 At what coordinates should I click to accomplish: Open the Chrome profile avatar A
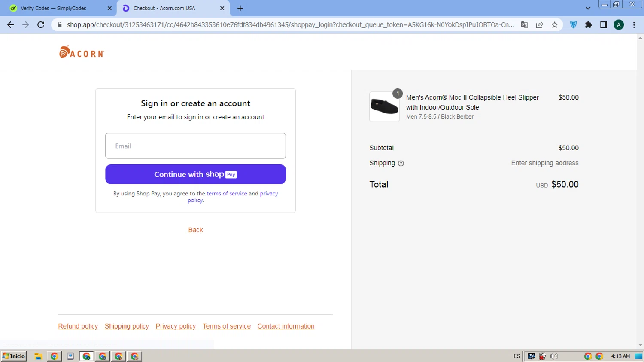tap(619, 25)
